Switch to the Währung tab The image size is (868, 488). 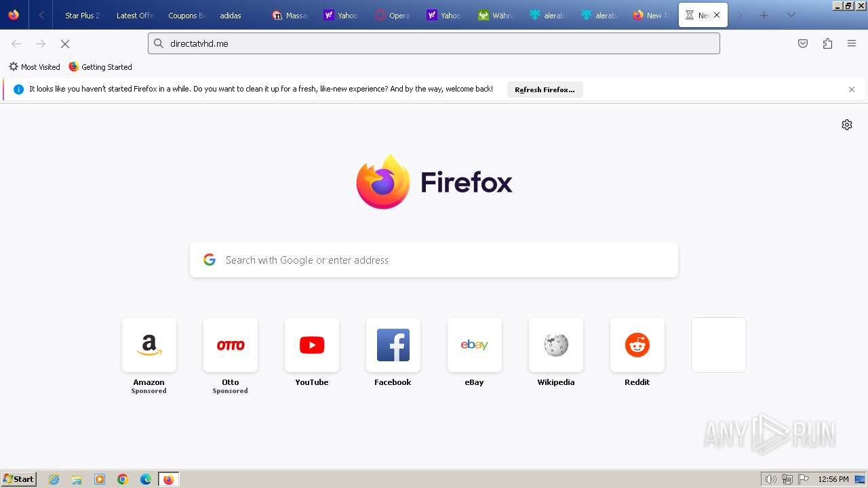(x=496, y=15)
